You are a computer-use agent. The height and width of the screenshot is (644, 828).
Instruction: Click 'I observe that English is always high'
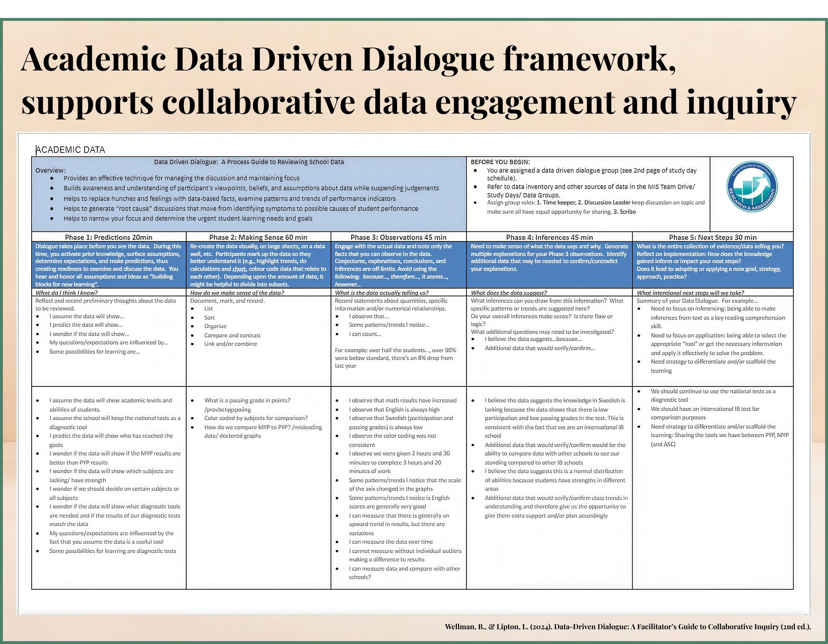394,409
